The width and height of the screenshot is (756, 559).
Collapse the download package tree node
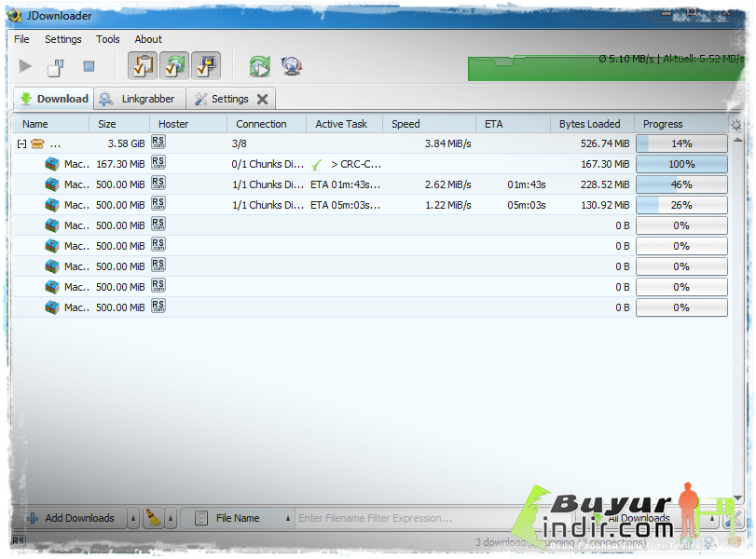[x=21, y=143]
